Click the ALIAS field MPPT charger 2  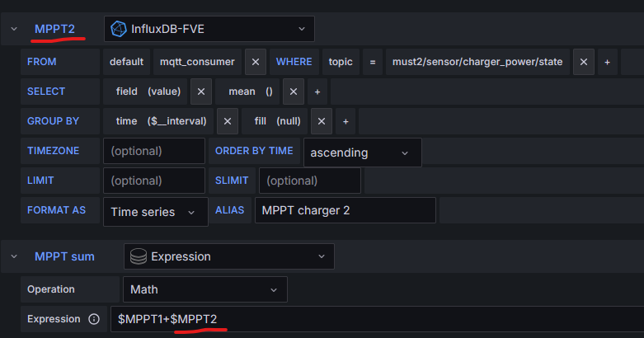point(345,210)
